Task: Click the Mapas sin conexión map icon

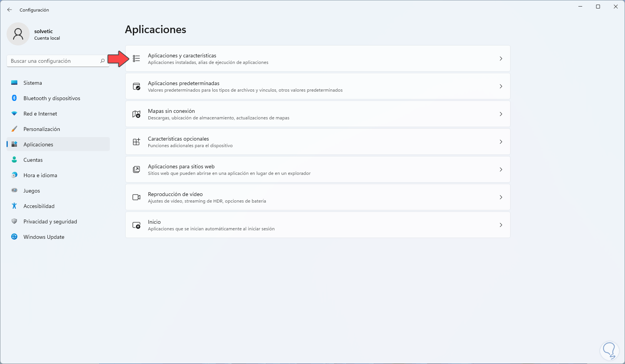Action: (136, 114)
